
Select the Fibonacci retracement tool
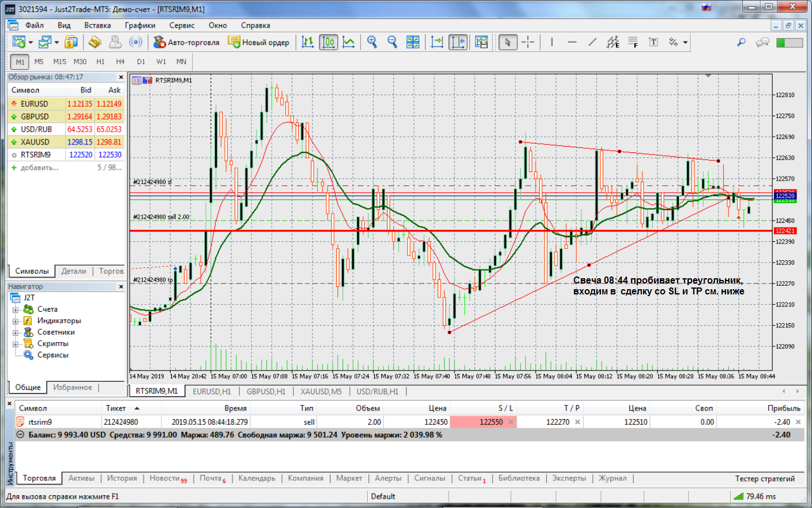point(633,42)
